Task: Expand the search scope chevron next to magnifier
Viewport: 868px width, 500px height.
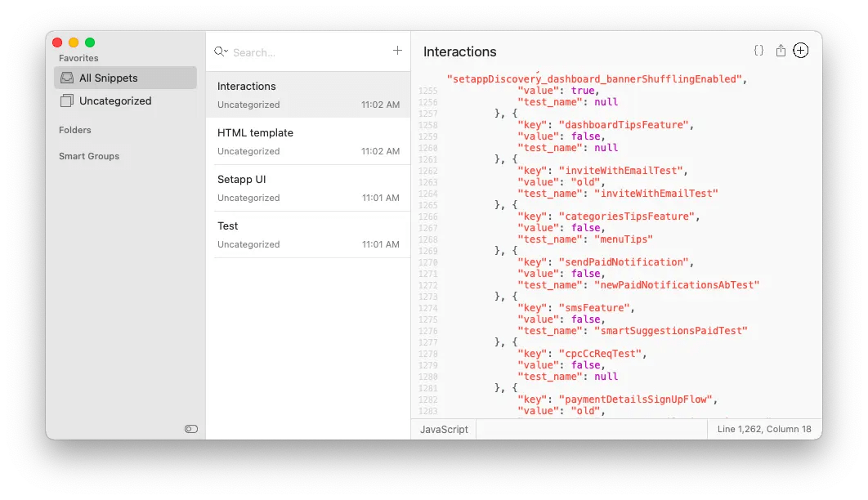Action: [226, 51]
